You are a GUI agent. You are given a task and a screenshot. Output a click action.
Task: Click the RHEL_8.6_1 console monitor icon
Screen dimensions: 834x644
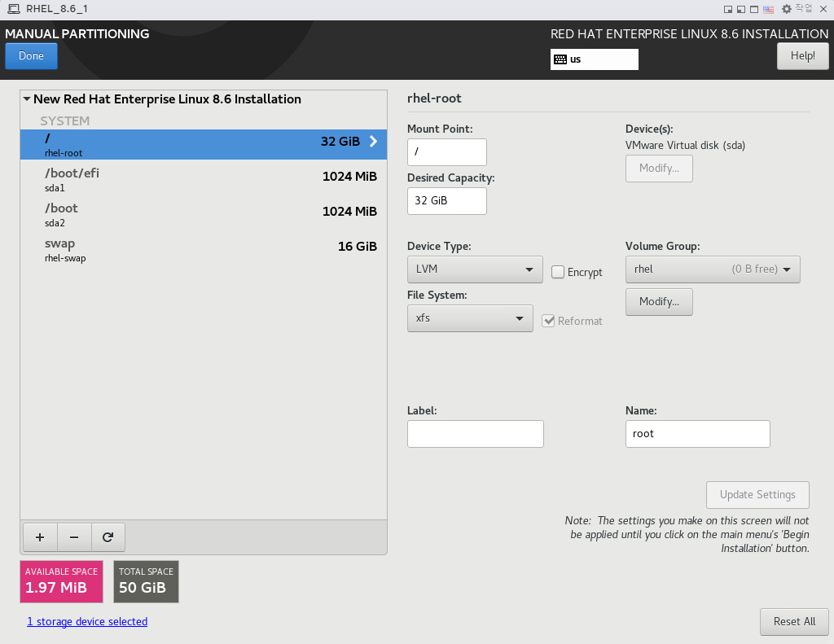click(13, 9)
